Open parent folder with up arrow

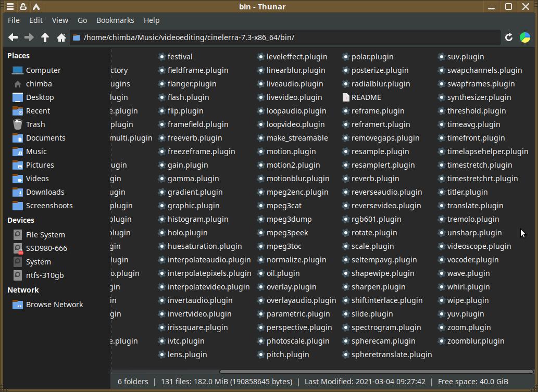pos(45,37)
